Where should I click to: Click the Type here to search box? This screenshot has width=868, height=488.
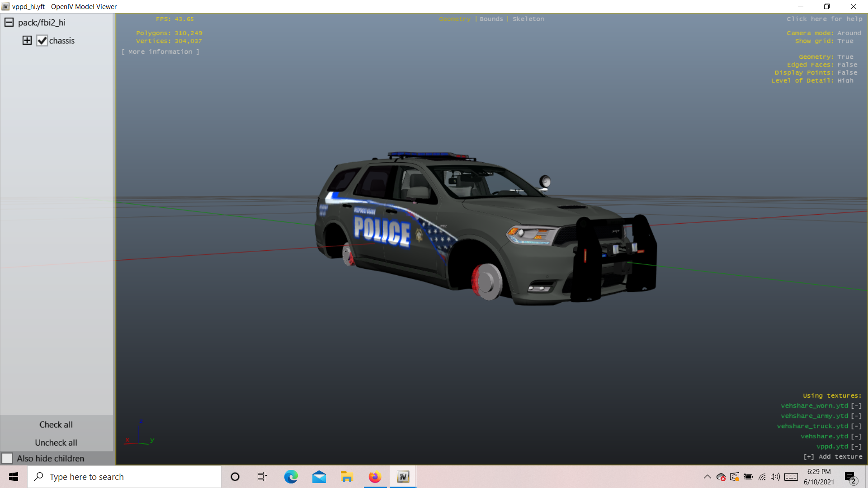tap(125, 477)
